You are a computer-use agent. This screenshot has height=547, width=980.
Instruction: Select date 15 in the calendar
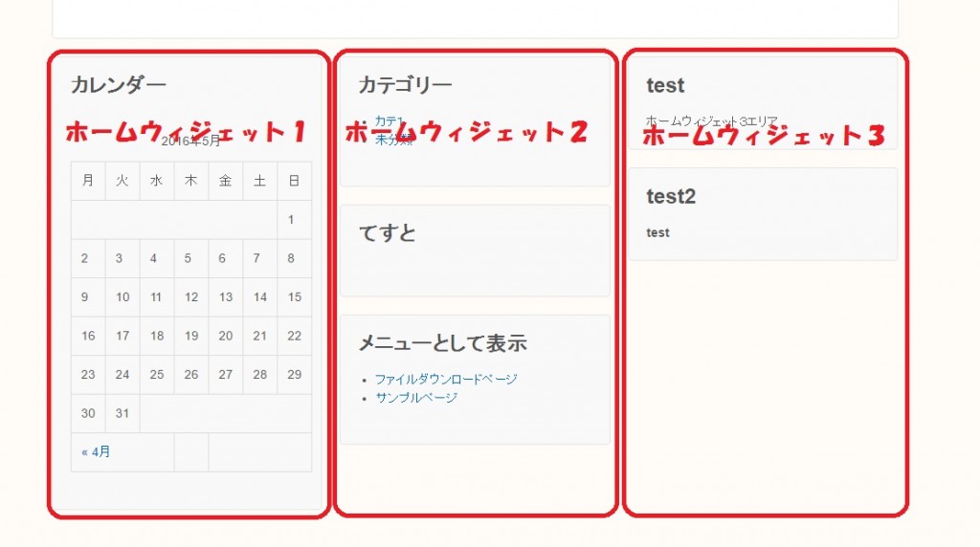click(x=294, y=296)
